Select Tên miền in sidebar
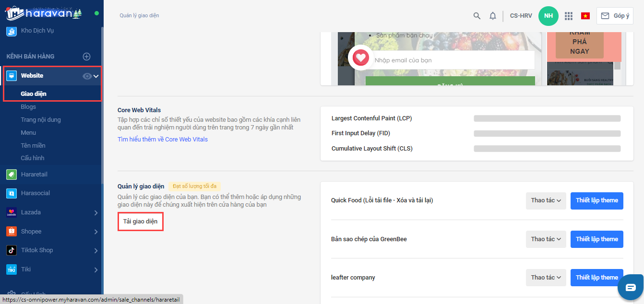The width and height of the screenshot is (644, 304). click(33, 145)
